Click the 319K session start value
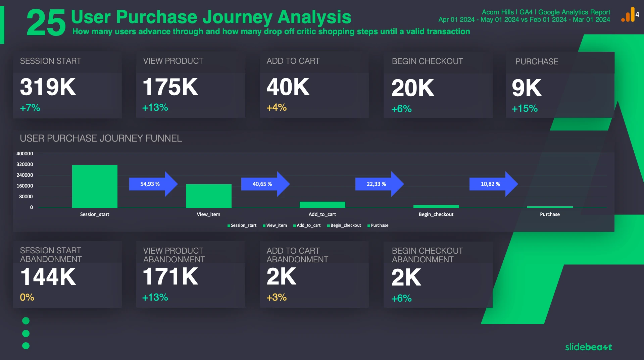Image resolution: width=644 pixels, height=360 pixels. coord(48,87)
